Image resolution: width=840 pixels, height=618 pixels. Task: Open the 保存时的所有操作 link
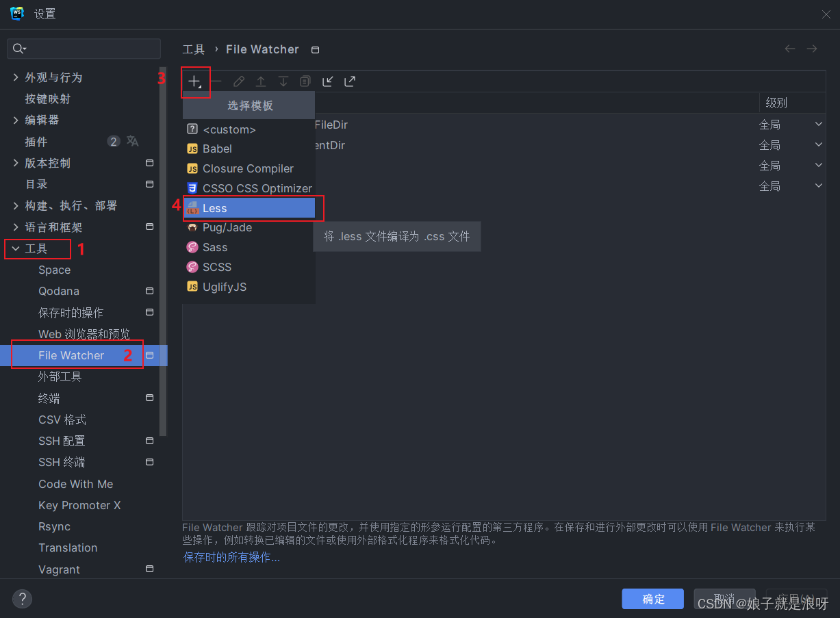click(231, 558)
